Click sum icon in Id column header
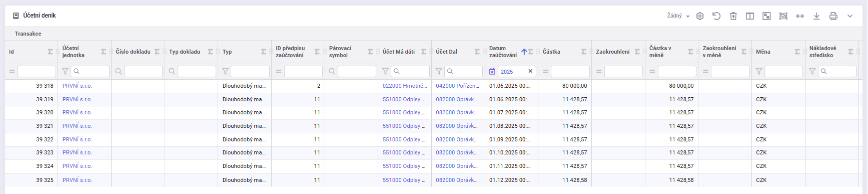 pyautogui.click(x=50, y=52)
